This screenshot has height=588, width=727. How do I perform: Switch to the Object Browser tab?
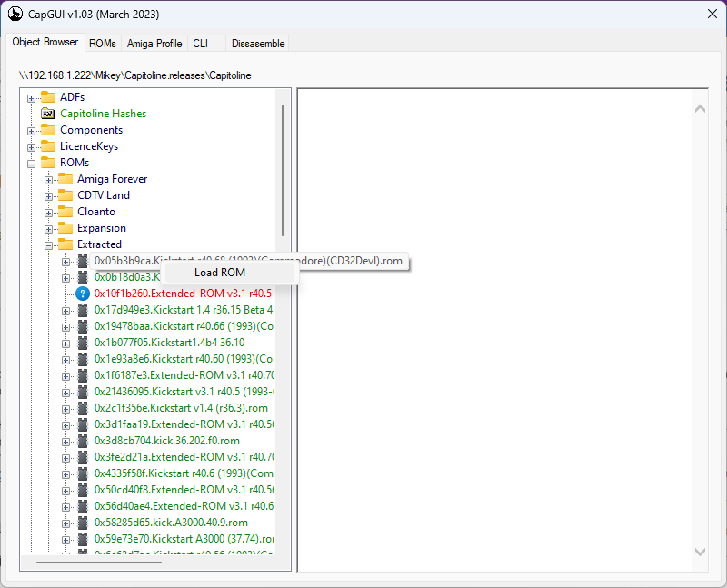[x=45, y=42]
